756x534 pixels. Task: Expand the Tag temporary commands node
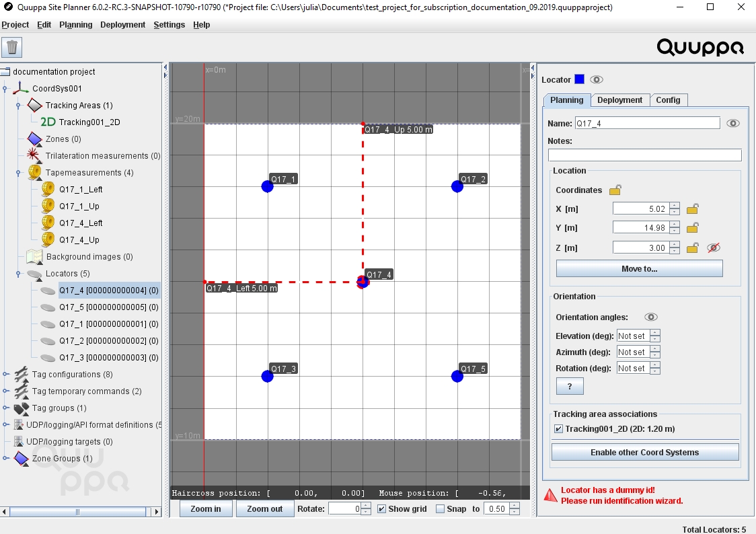pos(5,391)
